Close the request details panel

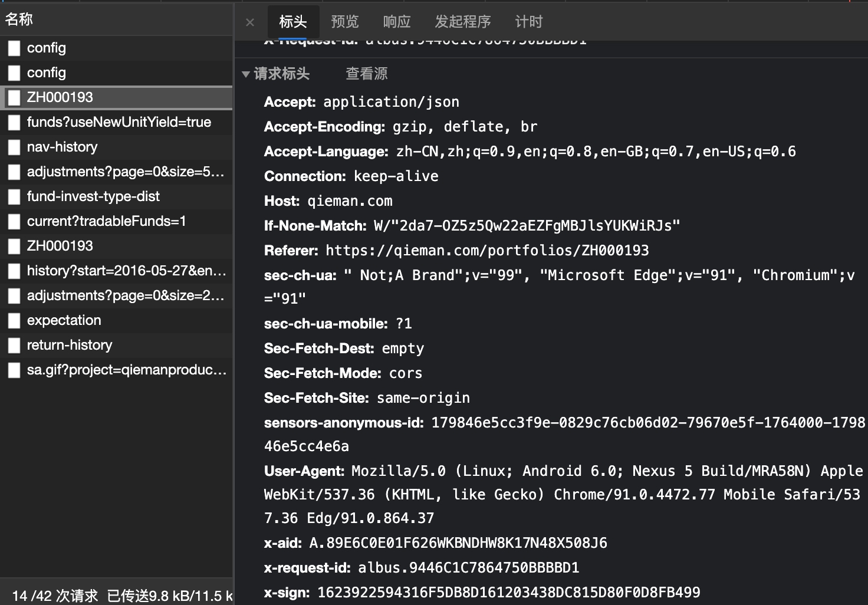(250, 22)
